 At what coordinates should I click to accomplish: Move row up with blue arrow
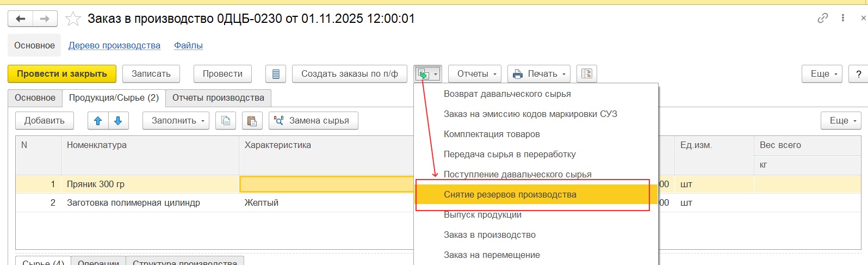pyautogui.click(x=98, y=121)
